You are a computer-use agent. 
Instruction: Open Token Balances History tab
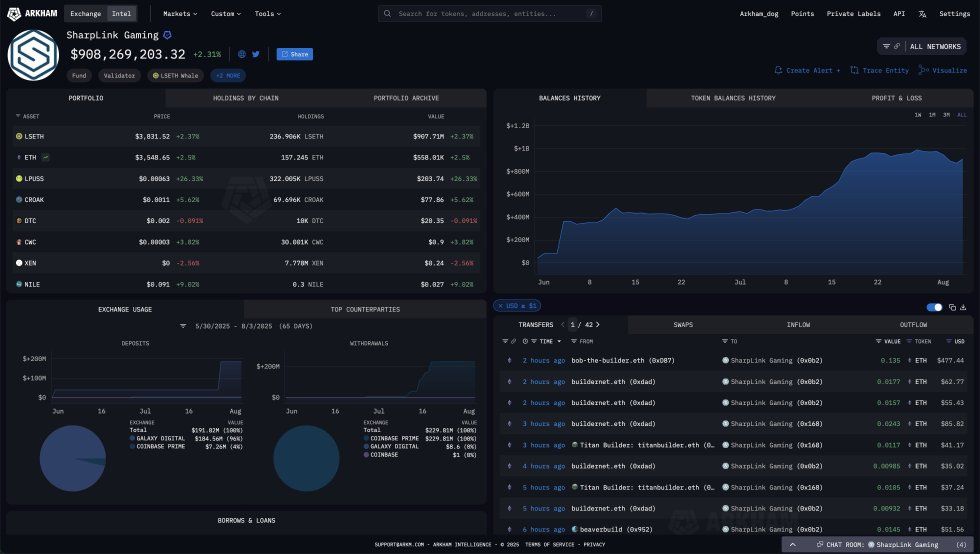(733, 98)
